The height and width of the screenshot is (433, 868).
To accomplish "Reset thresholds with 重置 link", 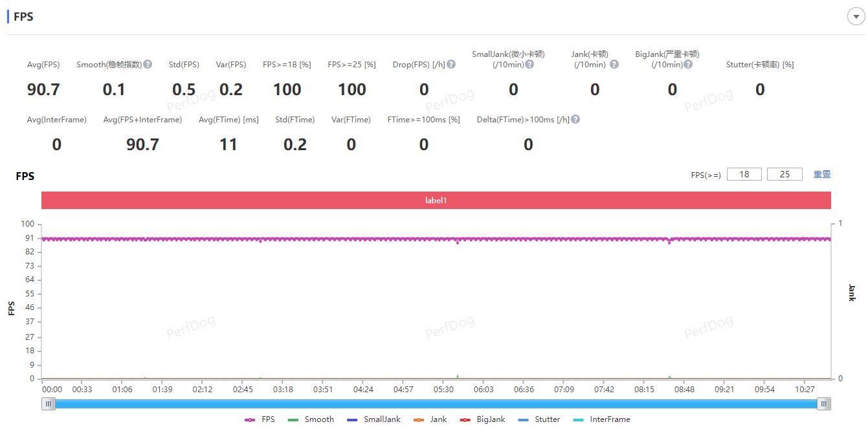I will (822, 174).
